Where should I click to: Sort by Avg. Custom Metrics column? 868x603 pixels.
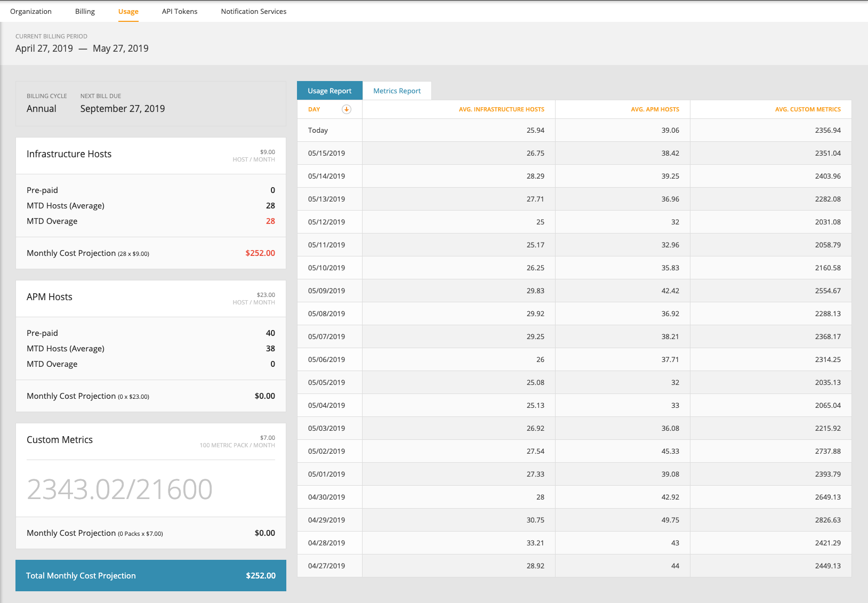pos(808,109)
